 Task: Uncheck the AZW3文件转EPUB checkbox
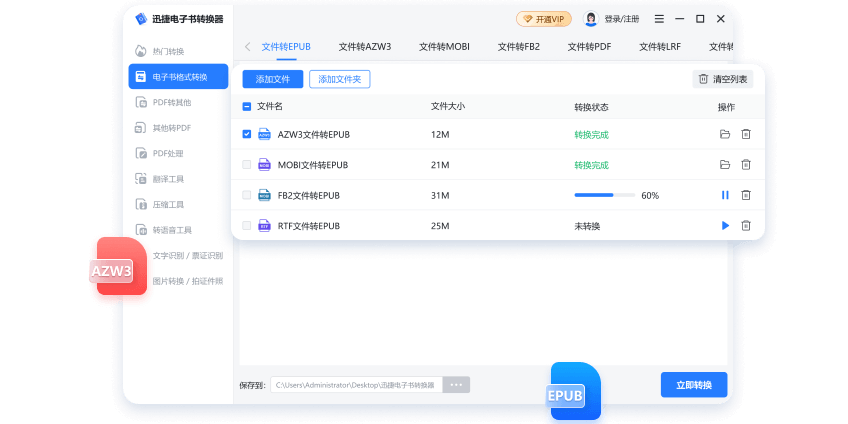coord(247,135)
